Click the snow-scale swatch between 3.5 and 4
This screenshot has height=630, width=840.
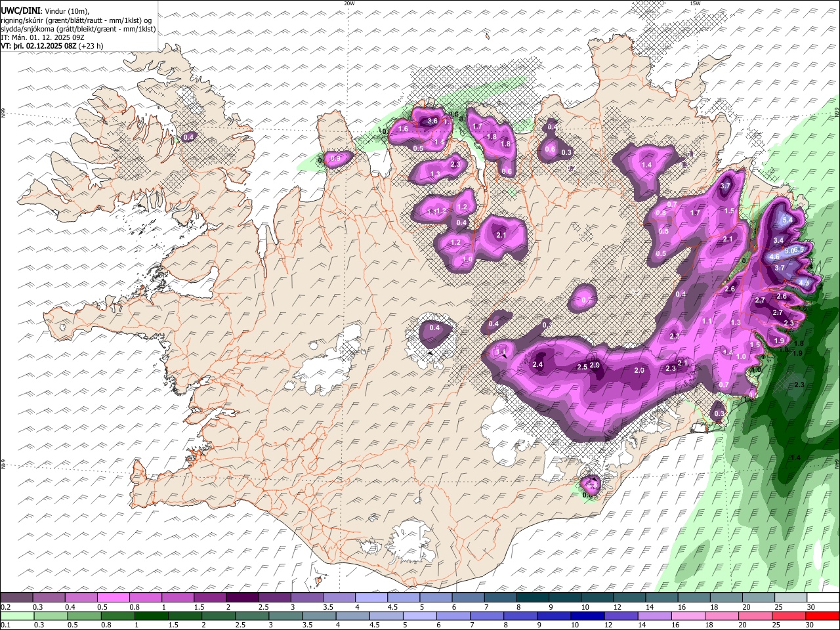tap(339, 598)
